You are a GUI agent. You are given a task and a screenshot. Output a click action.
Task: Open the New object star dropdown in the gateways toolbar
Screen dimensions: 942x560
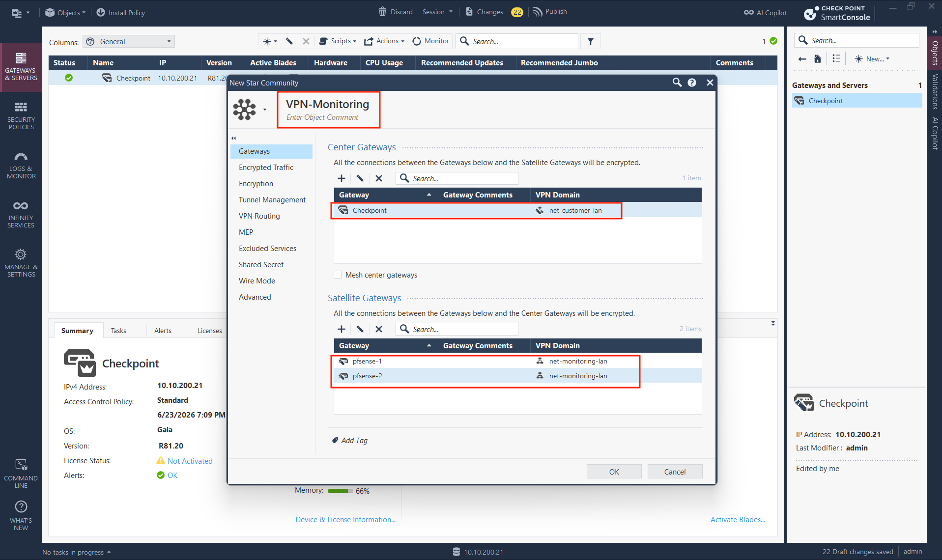coord(270,42)
